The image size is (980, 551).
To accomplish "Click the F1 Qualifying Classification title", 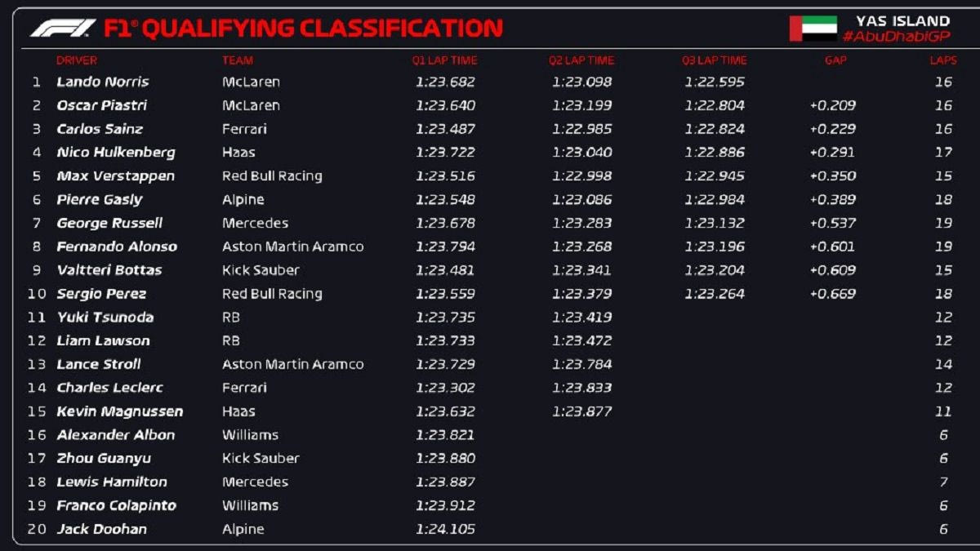I will [303, 29].
